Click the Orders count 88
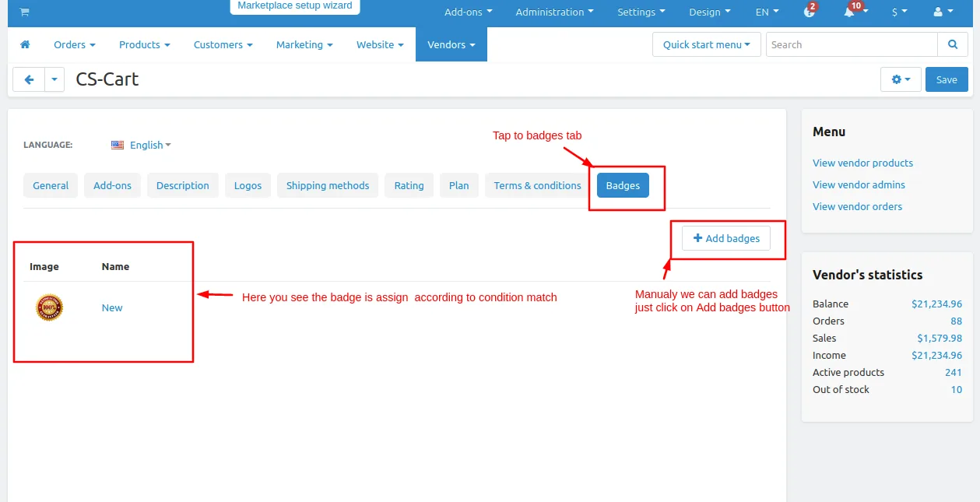The height and width of the screenshot is (502, 980). [x=956, y=321]
